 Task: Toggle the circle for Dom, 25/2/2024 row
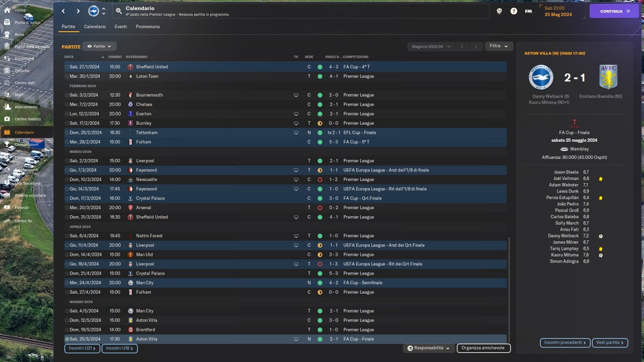[67, 133]
